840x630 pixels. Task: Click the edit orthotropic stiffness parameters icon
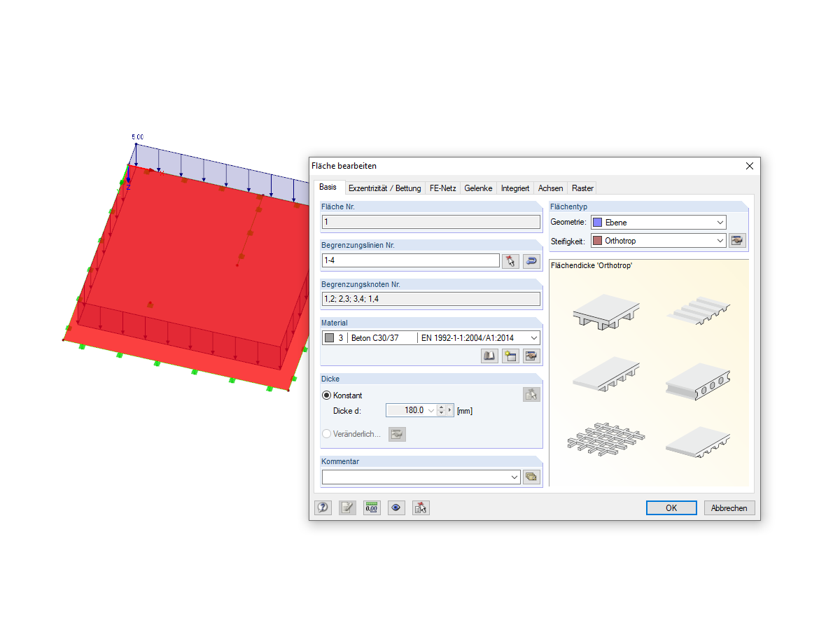[737, 240]
